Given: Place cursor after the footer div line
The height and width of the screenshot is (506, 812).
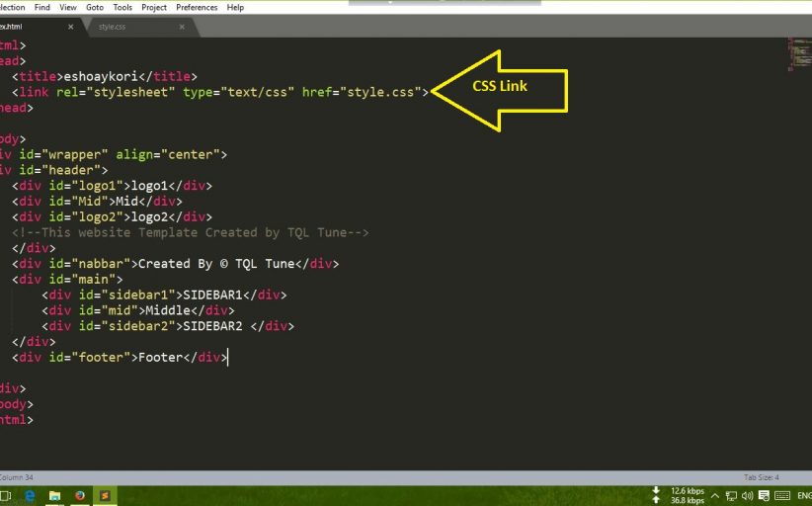Looking at the screenshot, I should point(229,358).
